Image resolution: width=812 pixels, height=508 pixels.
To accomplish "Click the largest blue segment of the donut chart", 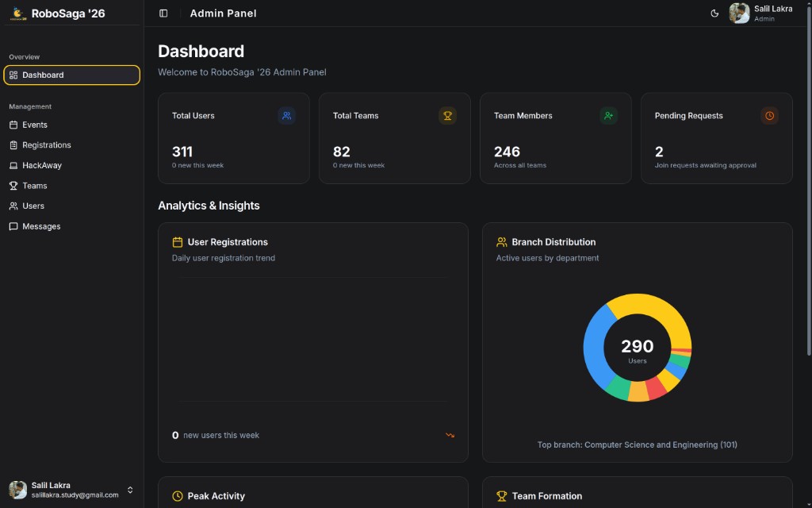I will 595,344.
